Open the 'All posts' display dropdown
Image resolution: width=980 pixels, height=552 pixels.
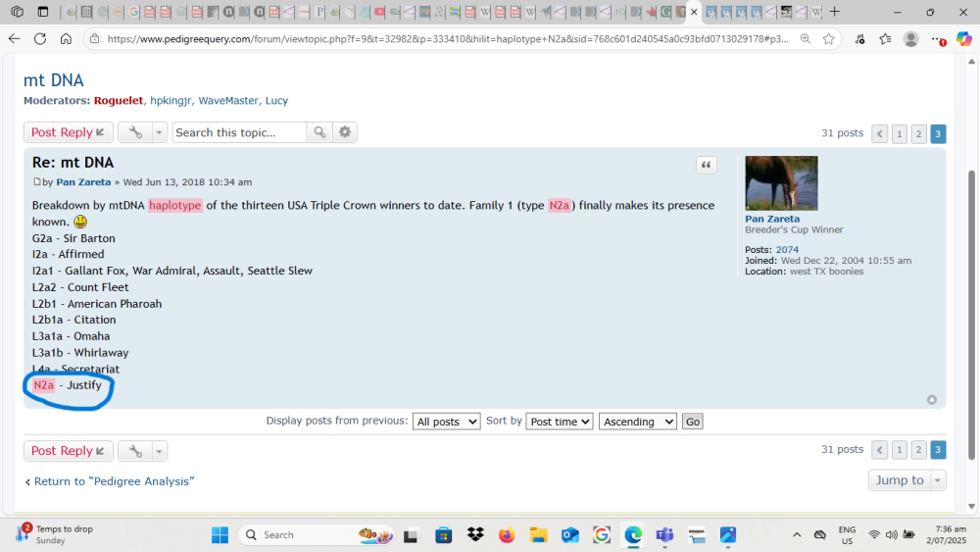point(446,422)
